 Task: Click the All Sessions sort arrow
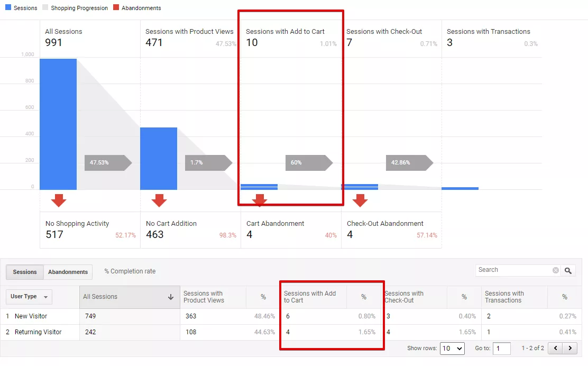[171, 297]
